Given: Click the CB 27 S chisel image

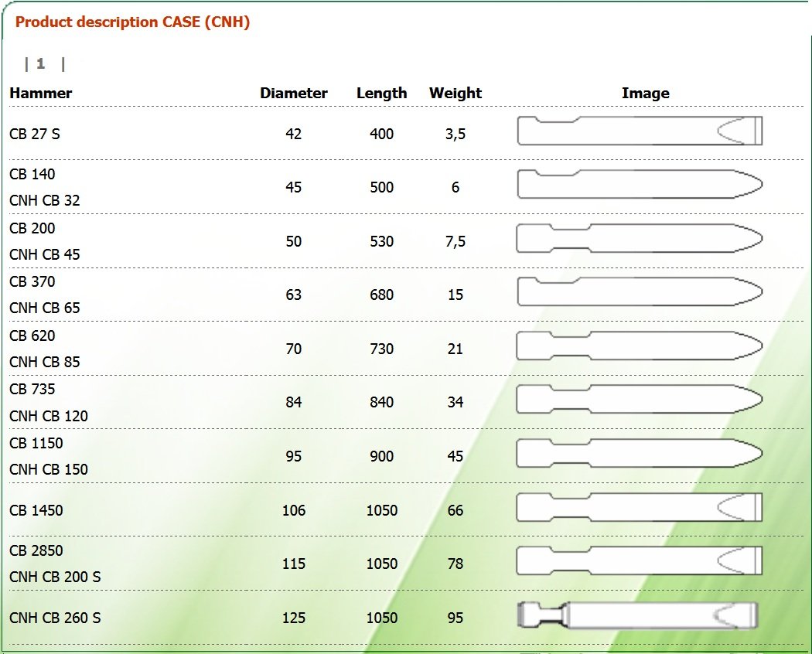Looking at the screenshot, I should pos(640,131).
